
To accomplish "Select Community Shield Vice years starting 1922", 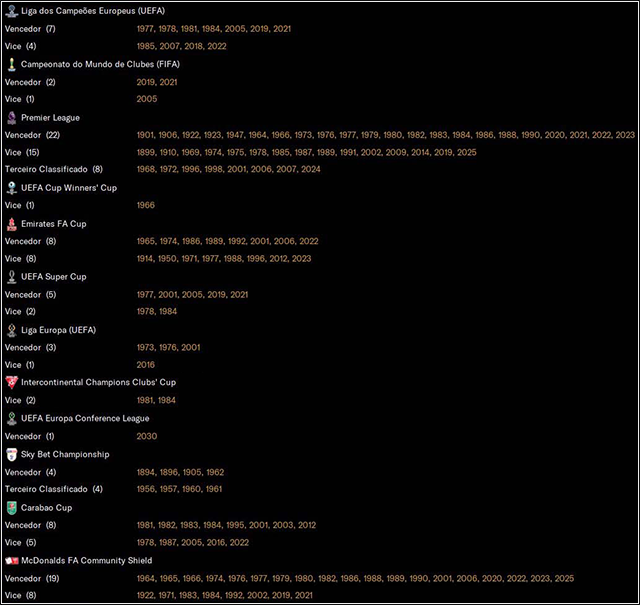I will click(x=224, y=596).
